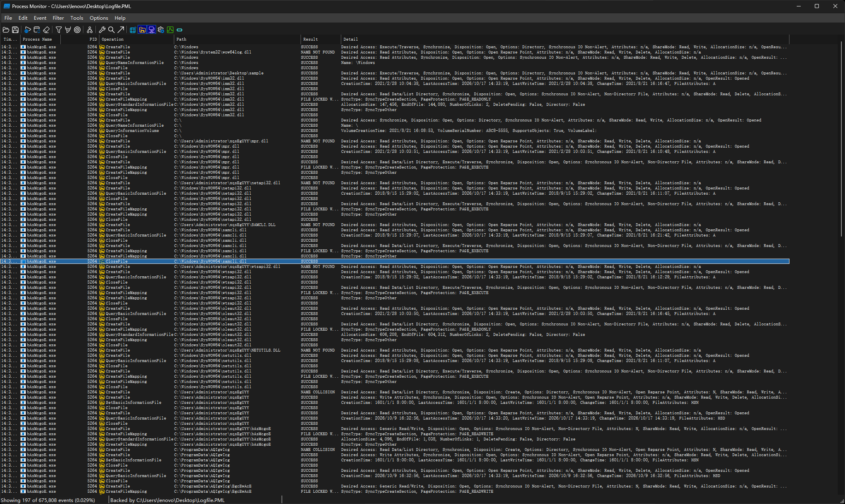Sort by the Path column header
The image size is (845, 504).
237,39
